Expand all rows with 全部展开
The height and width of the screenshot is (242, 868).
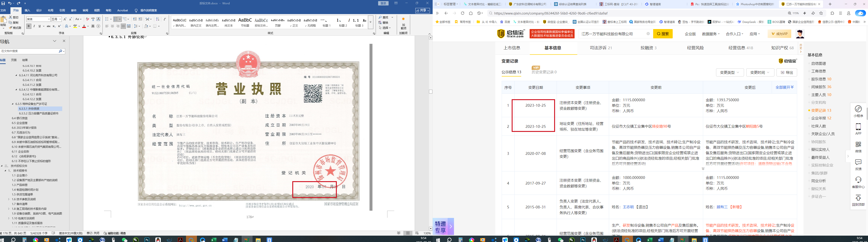coord(784,87)
